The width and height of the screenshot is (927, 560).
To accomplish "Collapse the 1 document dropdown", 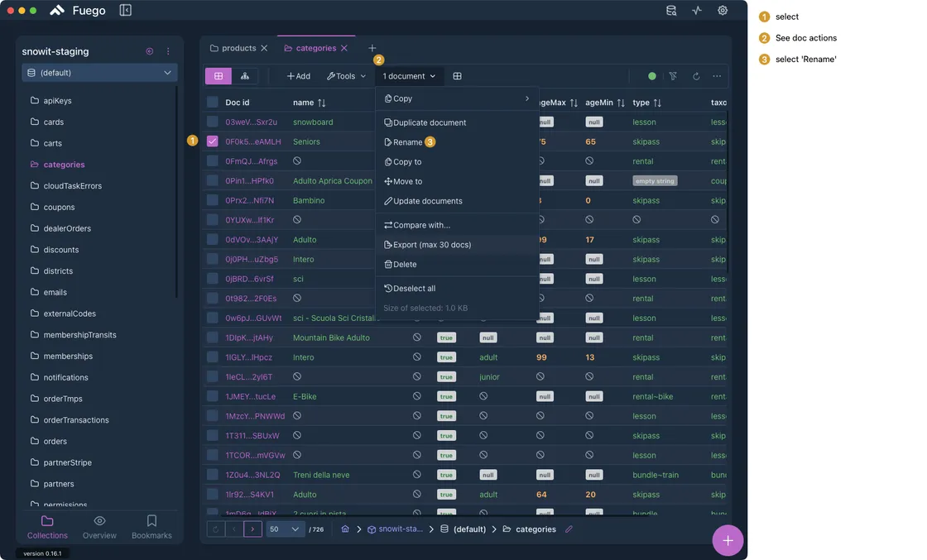I will coord(409,76).
